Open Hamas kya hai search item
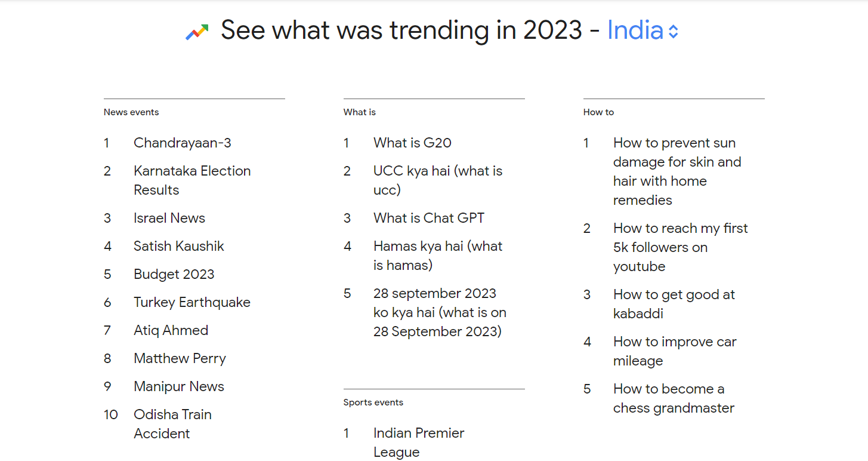 point(437,256)
